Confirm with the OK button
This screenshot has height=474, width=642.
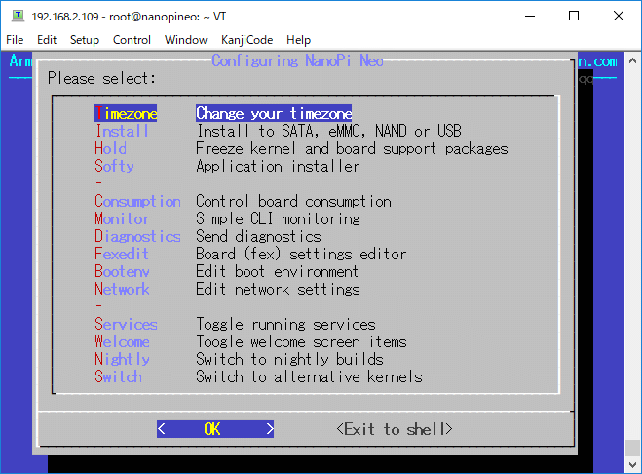pyautogui.click(x=215, y=429)
